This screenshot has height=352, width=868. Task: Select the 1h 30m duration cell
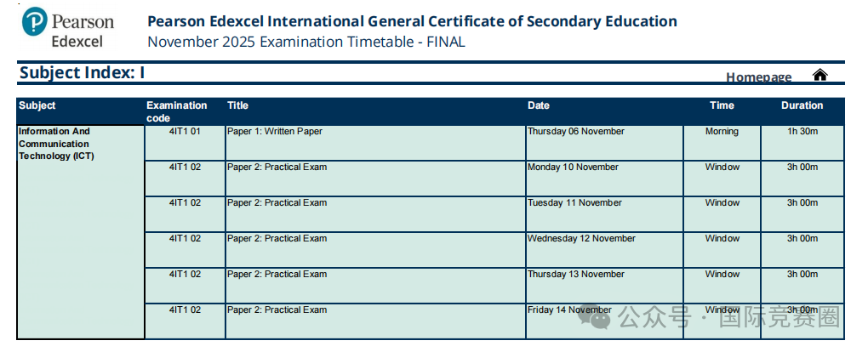[x=802, y=143]
